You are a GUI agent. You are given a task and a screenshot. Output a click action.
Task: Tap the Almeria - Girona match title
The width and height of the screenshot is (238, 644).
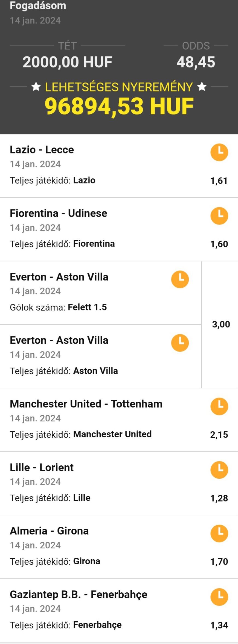click(x=49, y=531)
